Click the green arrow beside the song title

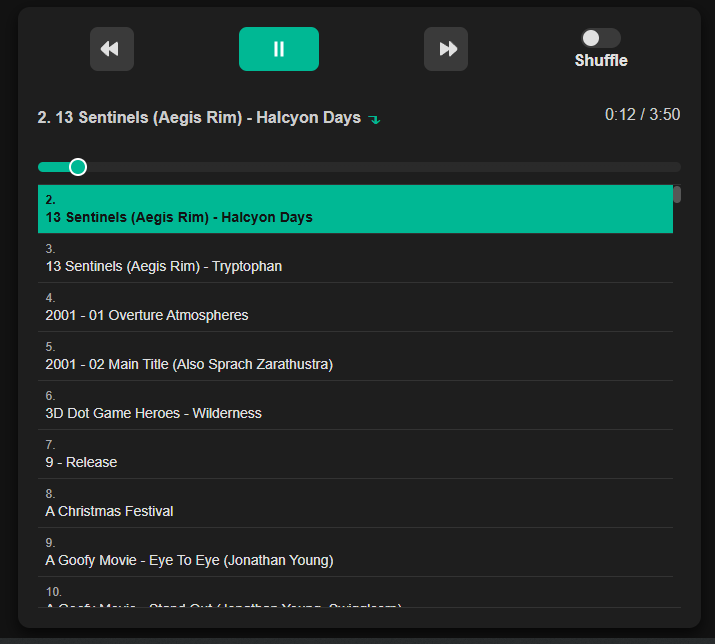click(374, 119)
